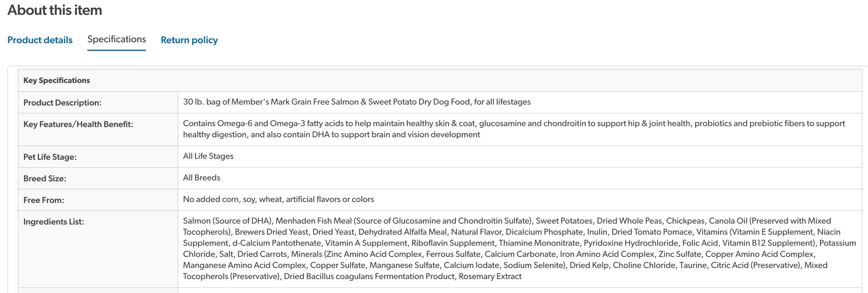Click the Rosemary Extract ingredient text
Viewport: 868px width, 293px height.
click(x=490, y=276)
